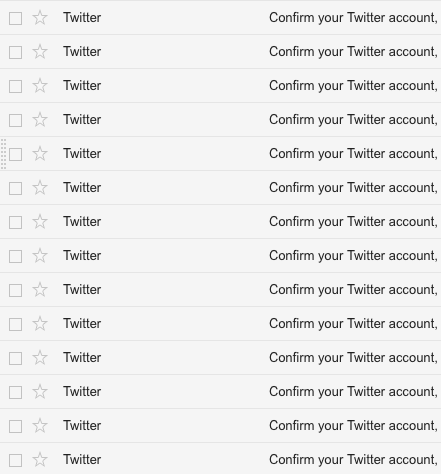Tick the tenth Twitter email checkbox
Image resolution: width=441 pixels, height=474 pixels.
tap(16, 324)
